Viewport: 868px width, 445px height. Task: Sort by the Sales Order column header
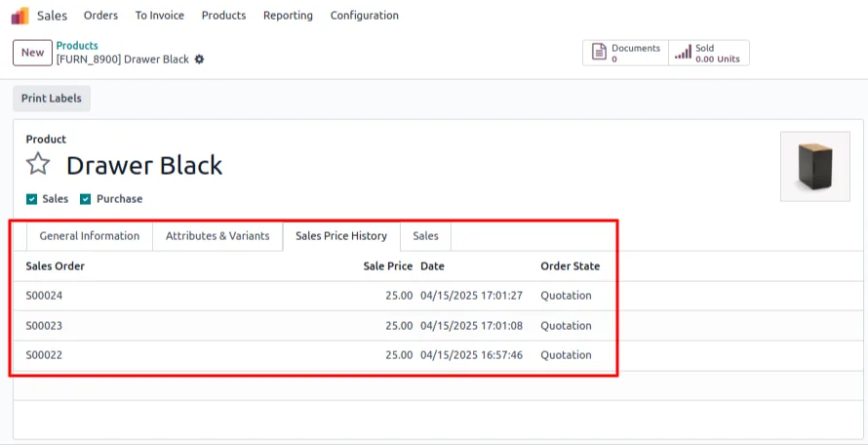point(55,266)
